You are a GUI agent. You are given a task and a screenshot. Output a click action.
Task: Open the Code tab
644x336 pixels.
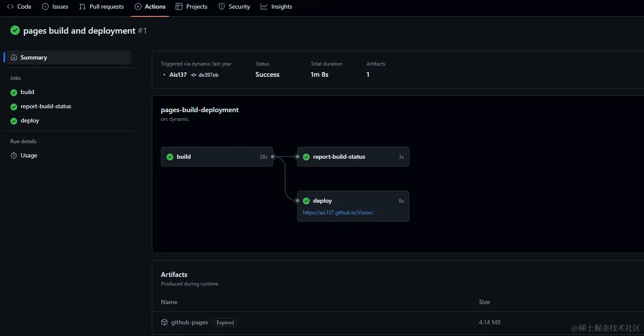(19, 6)
